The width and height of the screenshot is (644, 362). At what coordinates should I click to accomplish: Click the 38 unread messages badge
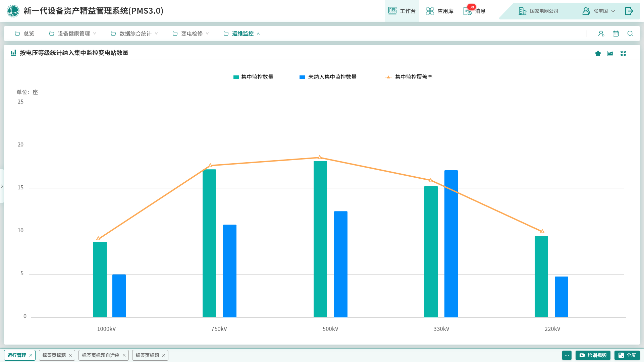coord(472,7)
